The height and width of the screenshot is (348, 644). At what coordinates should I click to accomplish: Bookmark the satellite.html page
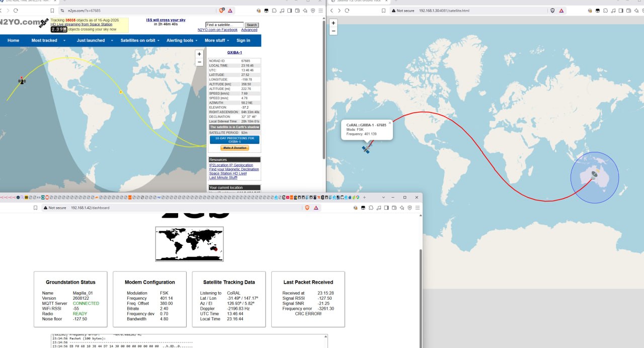click(x=383, y=10)
